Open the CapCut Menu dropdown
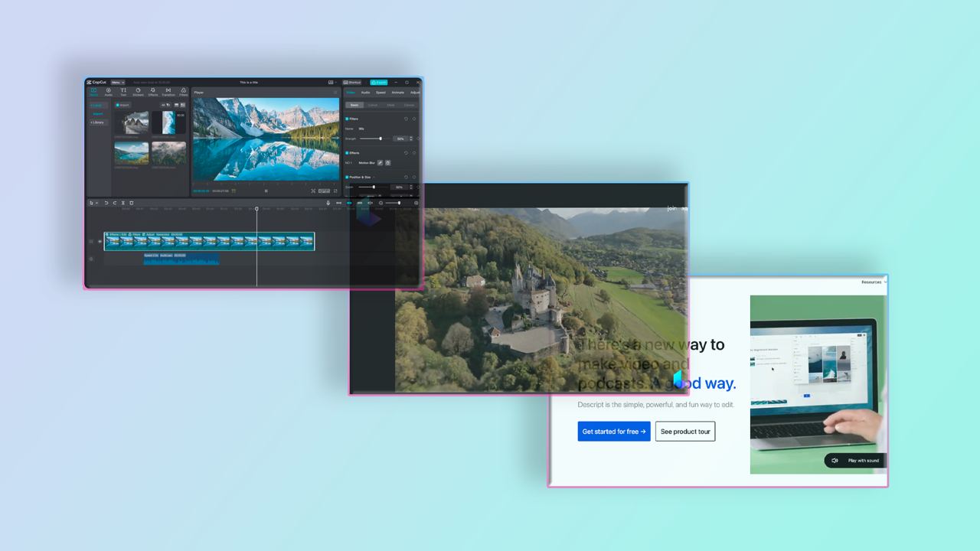 pyautogui.click(x=118, y=82)
